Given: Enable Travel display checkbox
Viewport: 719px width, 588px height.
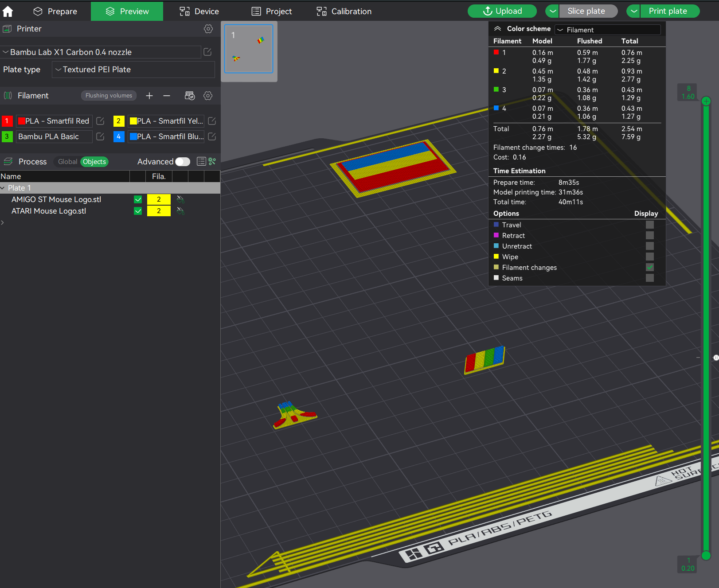Looking at the screenshot, I should 650,225.
